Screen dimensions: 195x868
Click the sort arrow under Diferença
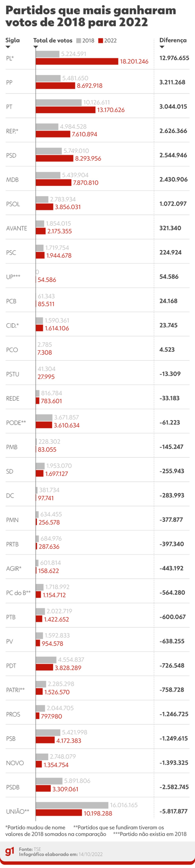(162, 47)
